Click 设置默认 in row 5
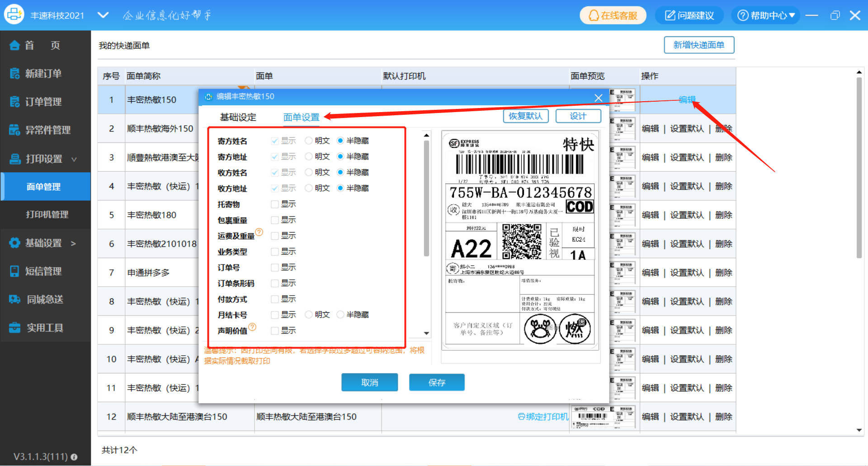The height and width of the screenshot is (466, 868). coord(687,215)
